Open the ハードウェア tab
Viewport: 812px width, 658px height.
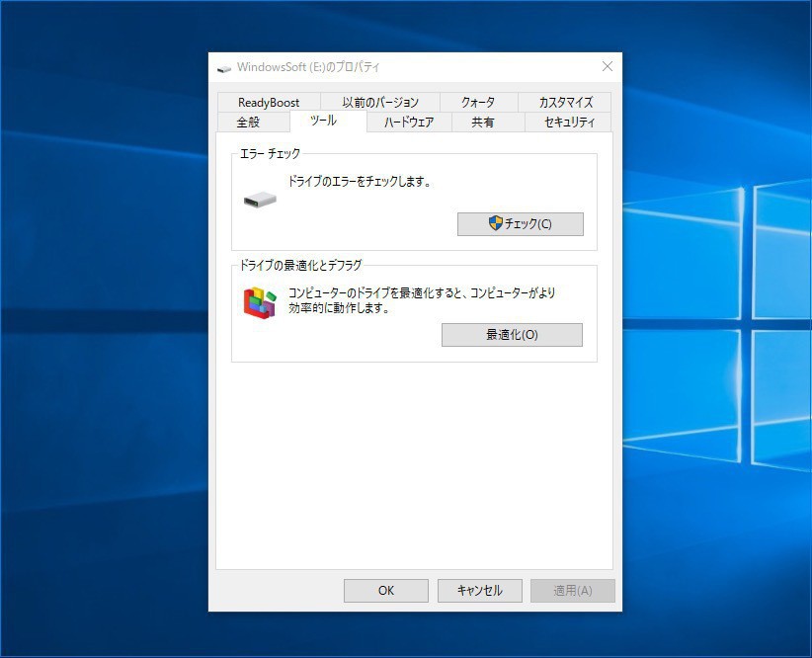tap(409, 123)
